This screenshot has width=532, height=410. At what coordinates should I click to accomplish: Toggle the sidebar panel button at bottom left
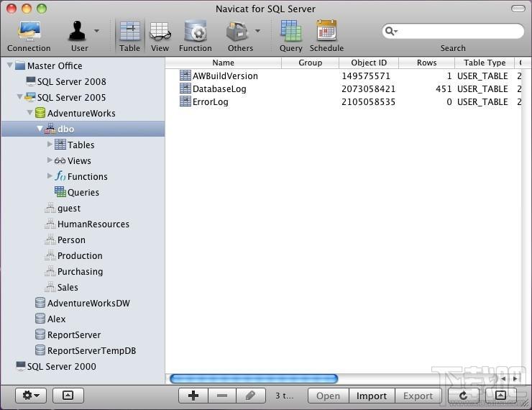click(68, 396)
